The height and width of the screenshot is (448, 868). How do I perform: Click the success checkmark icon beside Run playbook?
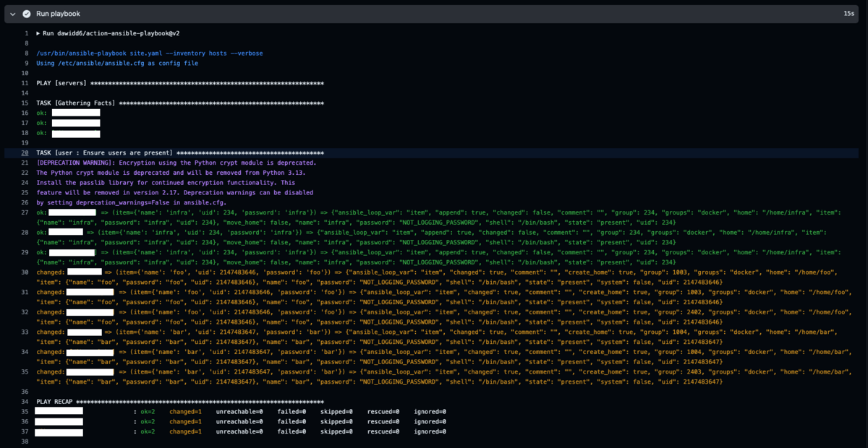[27, 14]
